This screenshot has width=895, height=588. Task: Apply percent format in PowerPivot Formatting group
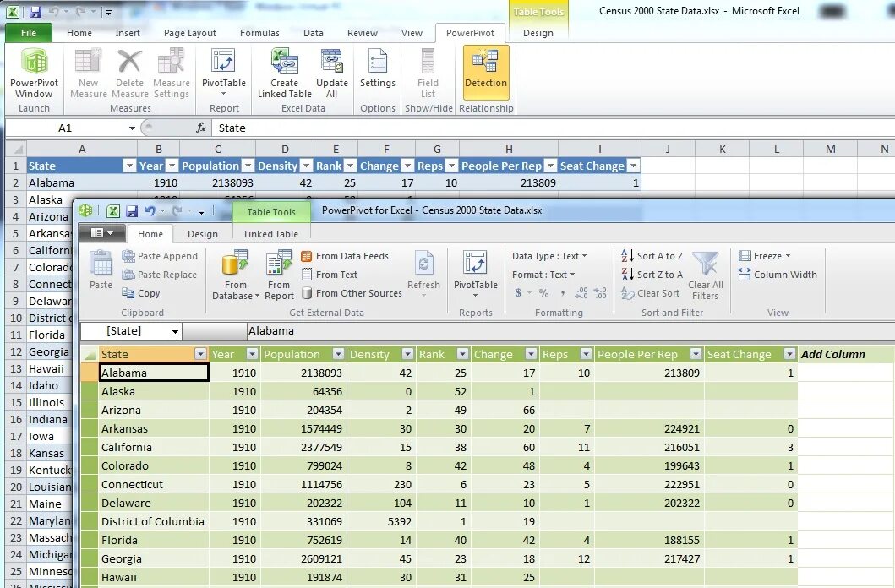pyautogui.click(x=543, y=293)
